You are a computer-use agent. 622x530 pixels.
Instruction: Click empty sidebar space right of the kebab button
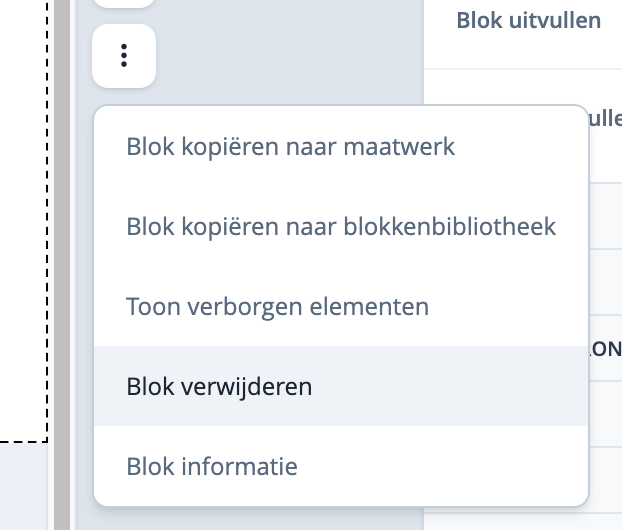tap(290, 56)
